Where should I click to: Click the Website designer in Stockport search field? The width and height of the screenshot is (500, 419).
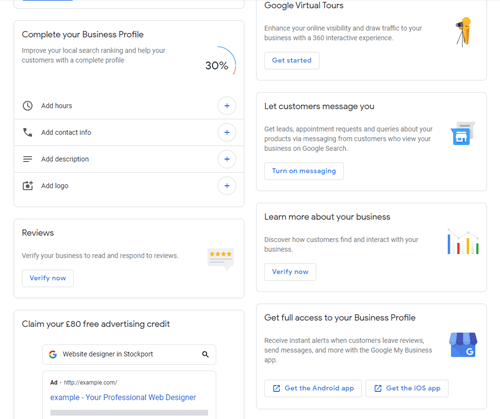click(x=129, y=354)
